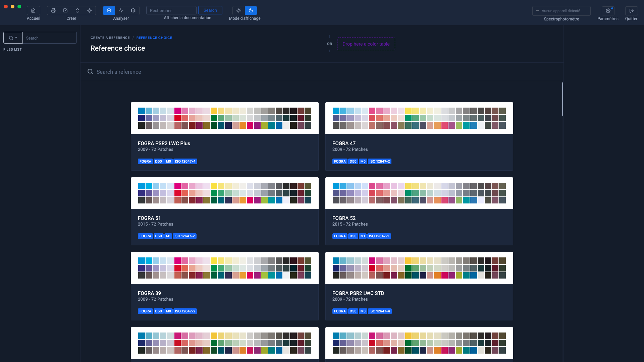Click "2015 - 72 Patches" under FOGRA 51
The width and height of the screenshot is (644, 362).
click(155, 224)
